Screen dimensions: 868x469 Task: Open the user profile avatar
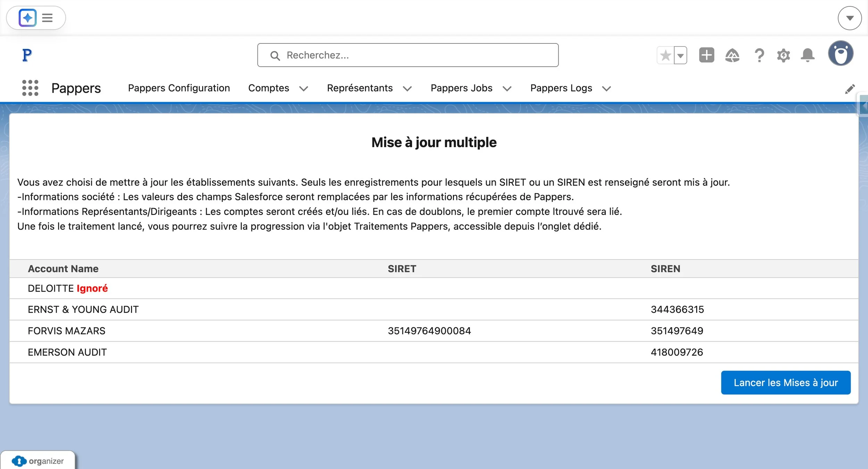coord(840,53)
